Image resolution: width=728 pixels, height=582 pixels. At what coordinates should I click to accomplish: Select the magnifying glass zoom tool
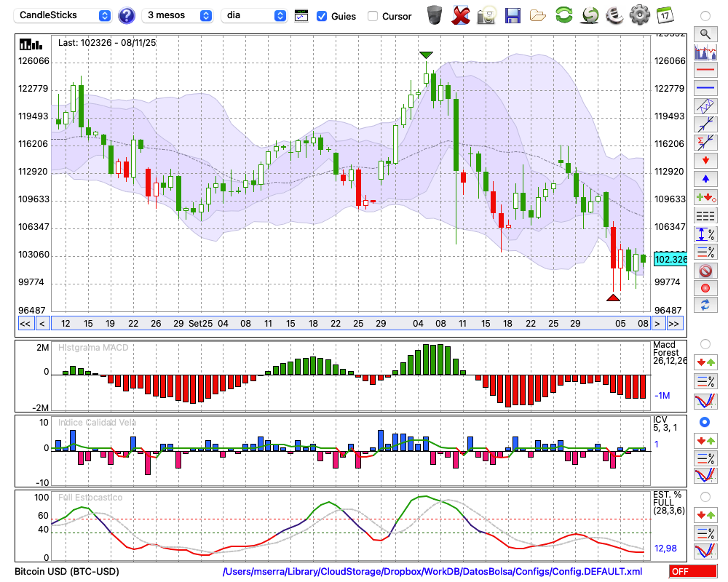705,33
